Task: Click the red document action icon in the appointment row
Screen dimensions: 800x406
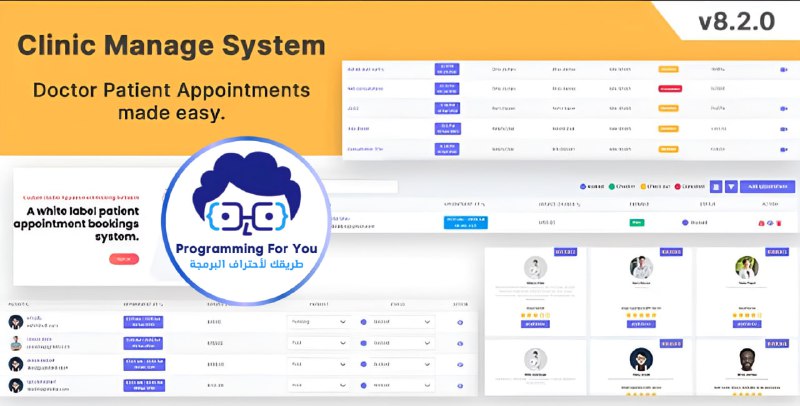Action: [x=761, y=223]
